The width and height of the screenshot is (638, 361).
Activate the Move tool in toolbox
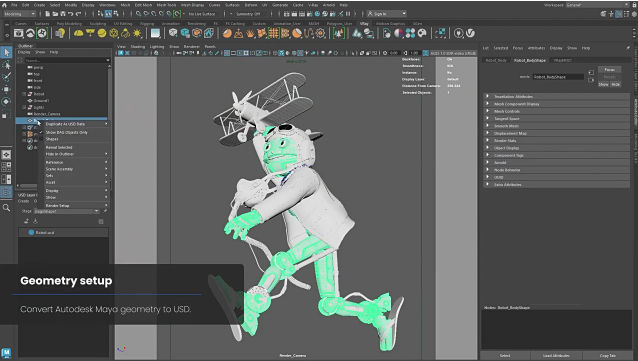(6, 89)
